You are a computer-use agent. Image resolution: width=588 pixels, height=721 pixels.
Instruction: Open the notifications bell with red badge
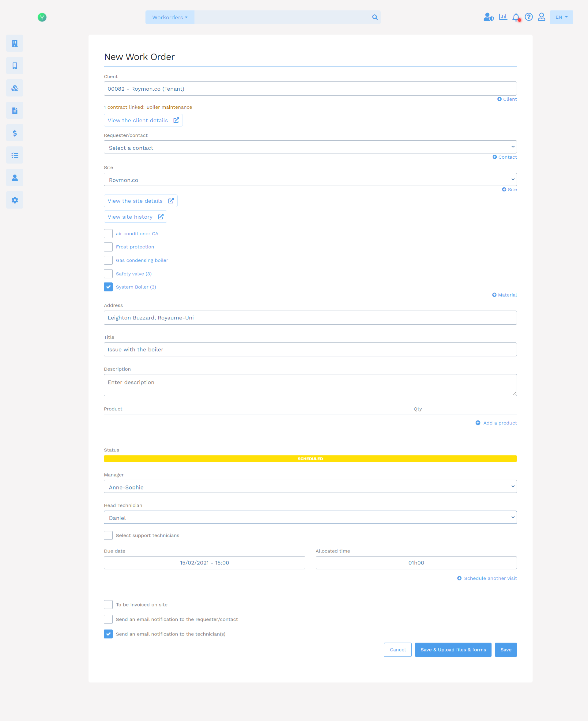(x=516, y=17)
